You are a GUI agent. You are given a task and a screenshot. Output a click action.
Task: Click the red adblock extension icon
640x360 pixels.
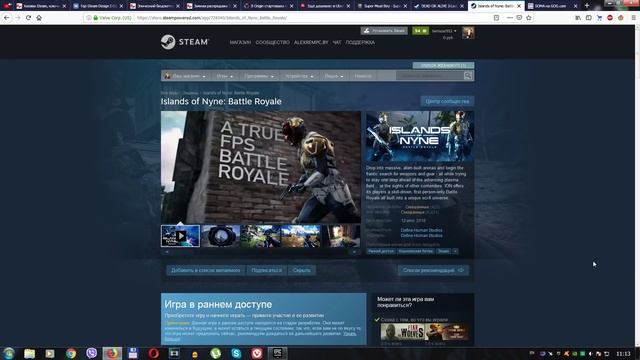(x=610, y=18)
